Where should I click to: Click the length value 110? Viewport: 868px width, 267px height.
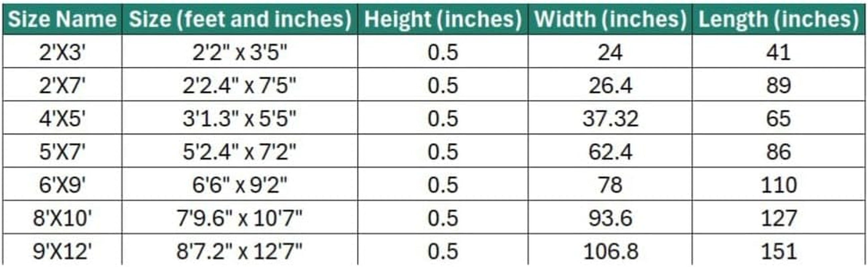(779, 185)
